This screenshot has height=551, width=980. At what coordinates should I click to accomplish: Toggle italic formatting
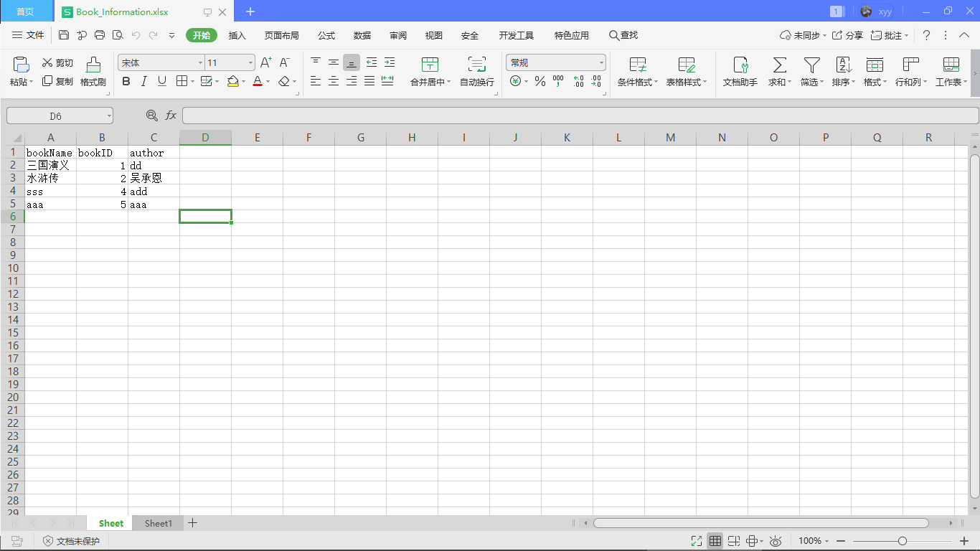(x=144, y=82)
